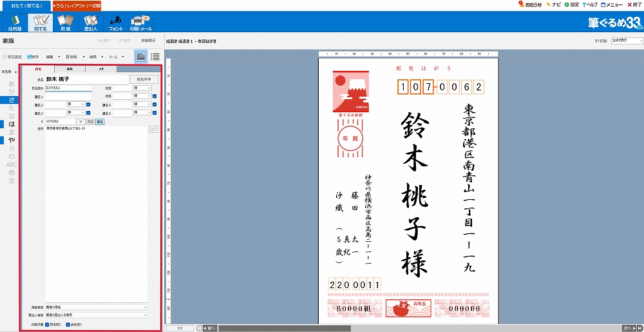The height and width of the screenshot is (332, 644).
Task: Open the 差出人指定 sender dropdown
Action: point(97,315)
